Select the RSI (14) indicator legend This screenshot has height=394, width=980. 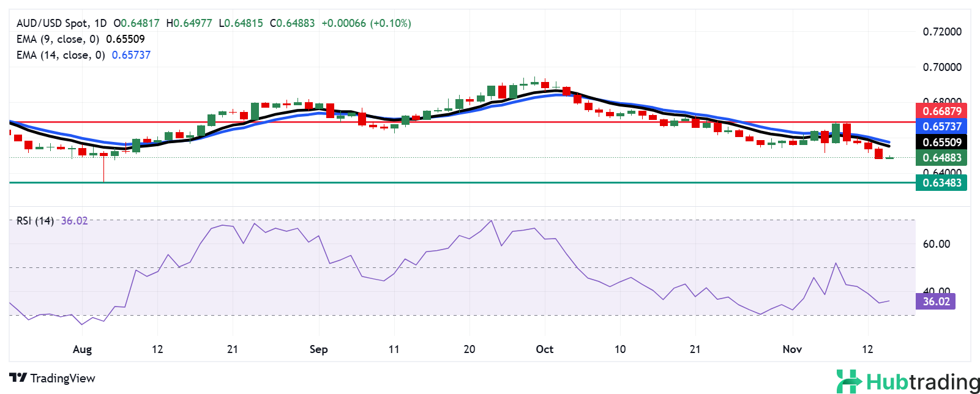tap(35, 221)
